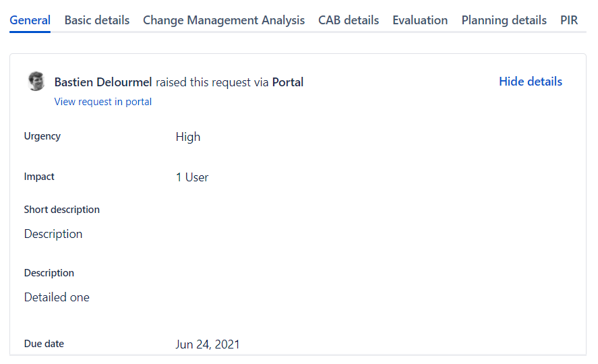The width and height of the screenshot is (598, 364).
Task: Click Bastien Delourmel's avatar picture
Action: tap(36, 81)
